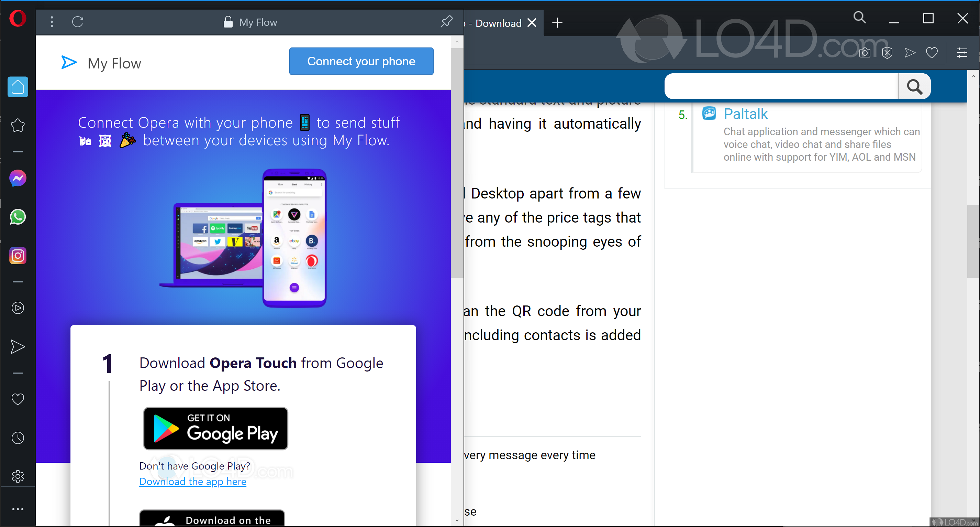This screenshot has height=527, width=980.
Task: Open the Bookmarks star in the sidebar
Action: [18, 125]
